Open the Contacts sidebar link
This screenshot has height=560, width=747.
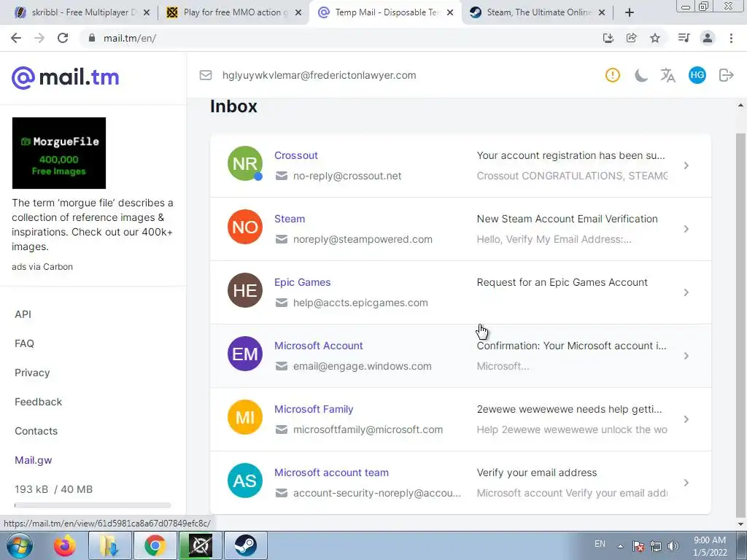click(36, 431)
